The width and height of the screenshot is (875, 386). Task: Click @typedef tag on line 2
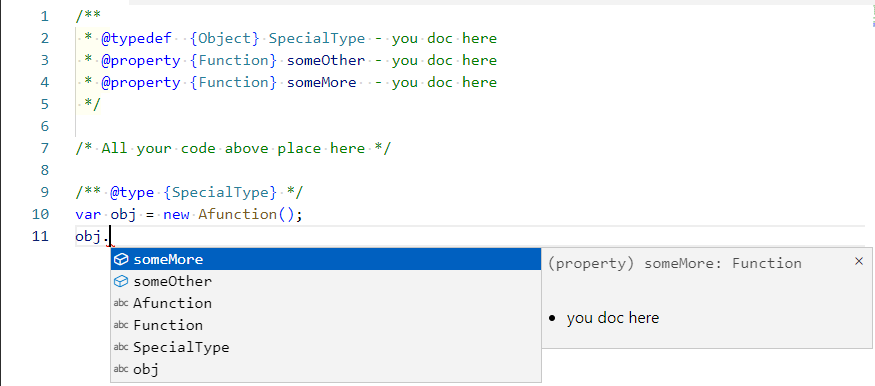137,38
